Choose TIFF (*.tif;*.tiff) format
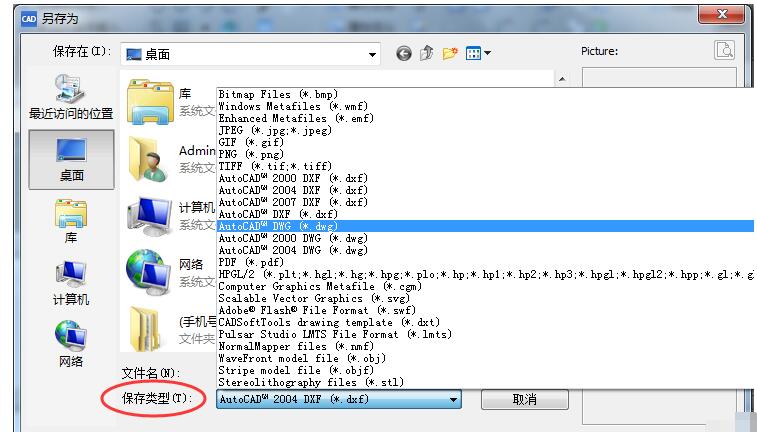The width and height of the screenshot is (757, 432). 485,166
